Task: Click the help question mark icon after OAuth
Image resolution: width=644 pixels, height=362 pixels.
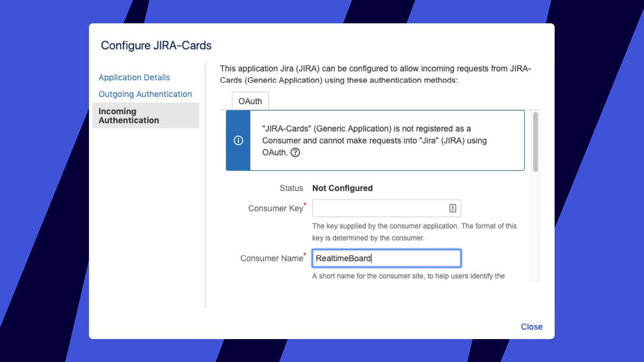Action: click(x=295, y=152)
